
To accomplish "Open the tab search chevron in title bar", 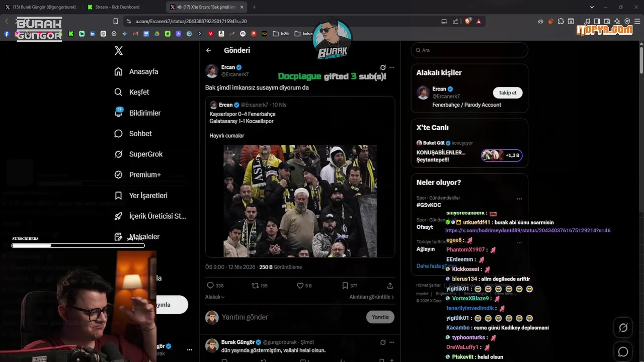I will pos(592,7).
